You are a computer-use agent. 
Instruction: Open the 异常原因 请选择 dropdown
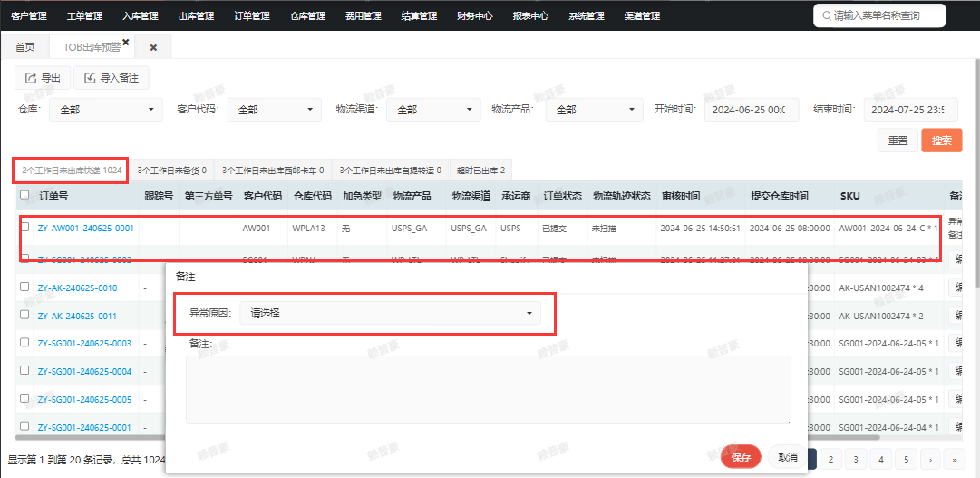click(x=390, y=313)
